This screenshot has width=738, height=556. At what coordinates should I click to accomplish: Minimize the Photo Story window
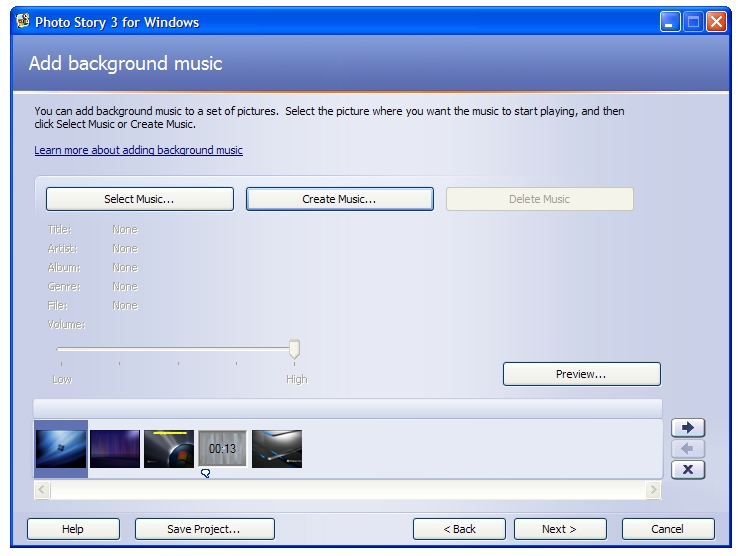click(670, 22)
